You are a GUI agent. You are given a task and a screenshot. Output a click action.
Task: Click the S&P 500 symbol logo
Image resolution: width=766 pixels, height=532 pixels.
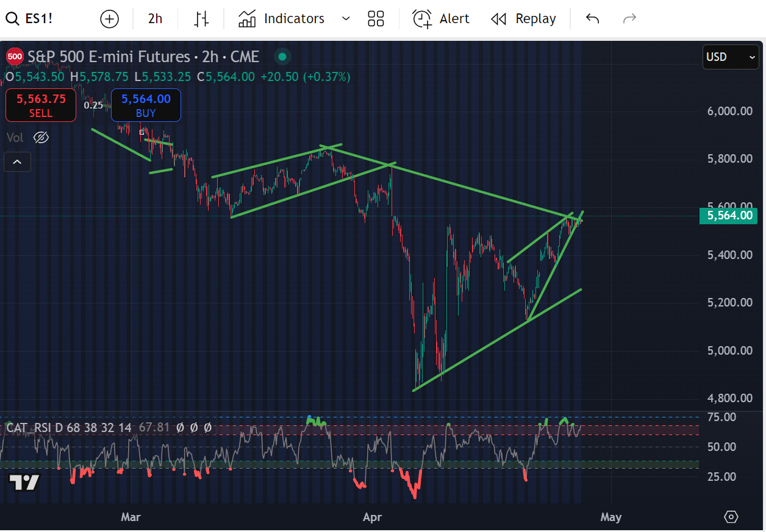15,57
